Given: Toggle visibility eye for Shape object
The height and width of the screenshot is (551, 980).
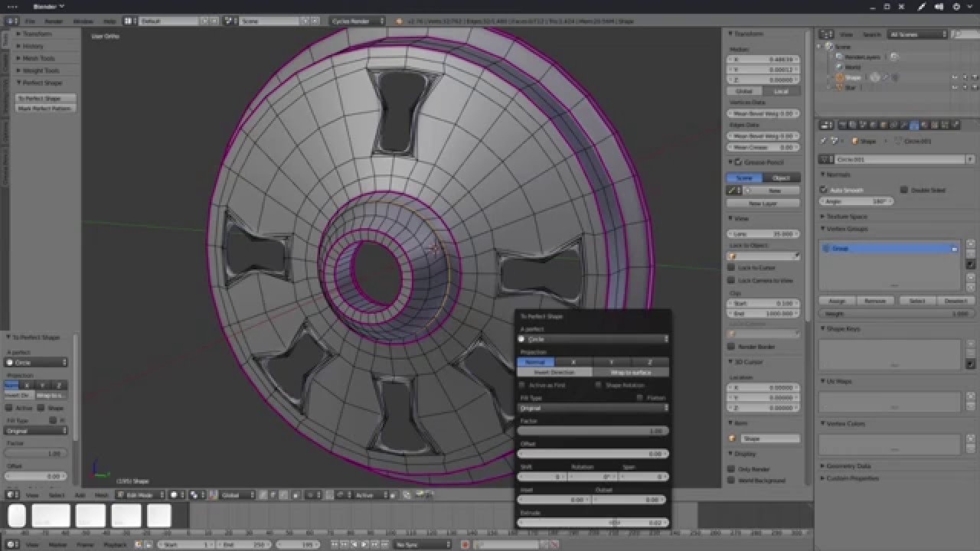Looking at the screenshot, I should tap(954, 77).
